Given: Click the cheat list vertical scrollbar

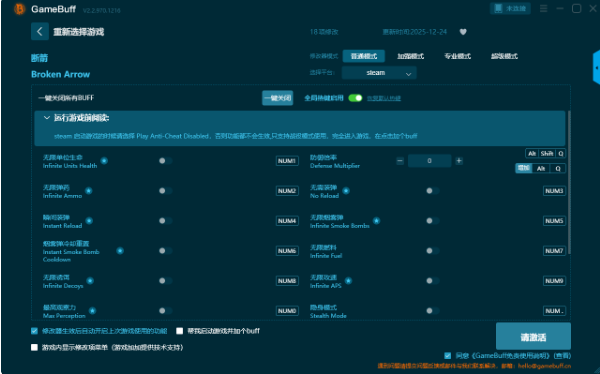Looking at the screenshot, I should coord(569,182).
